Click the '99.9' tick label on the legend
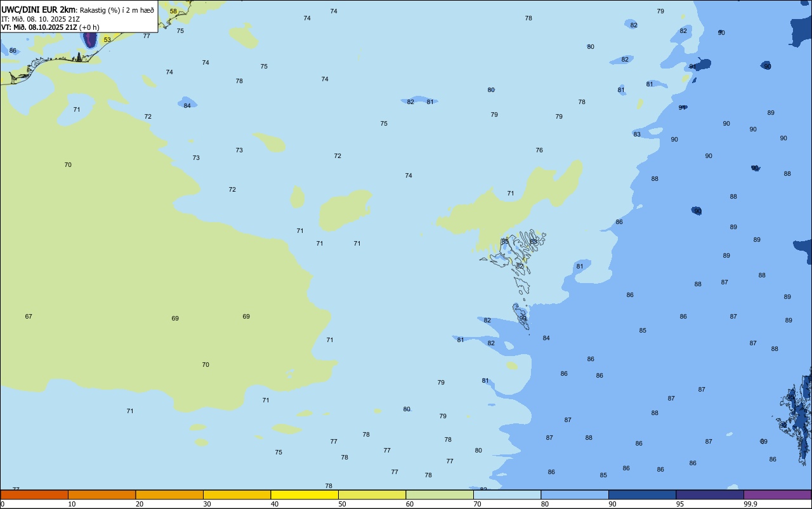The width and height of the screenshot is (812, 509). (x=750, y=504)
